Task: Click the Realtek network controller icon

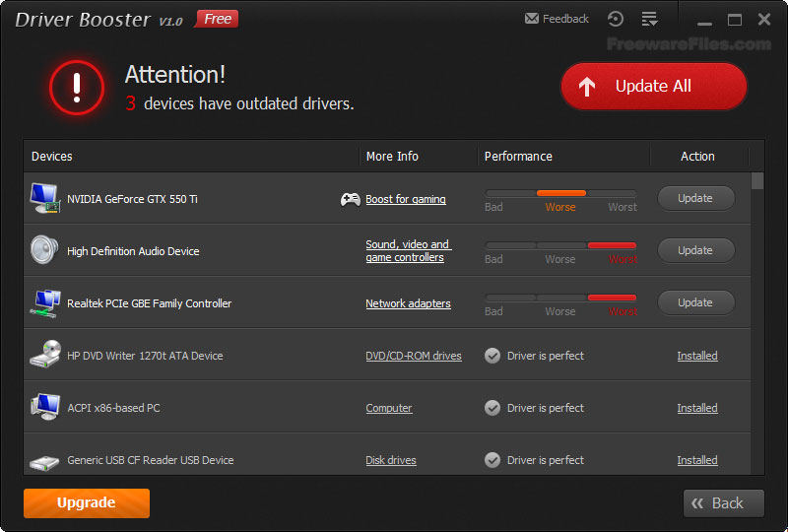Action: (44, 302)
